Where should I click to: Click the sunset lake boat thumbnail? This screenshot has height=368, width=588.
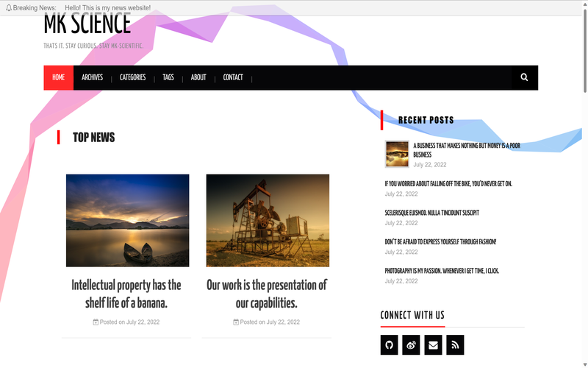click(127, 220)
